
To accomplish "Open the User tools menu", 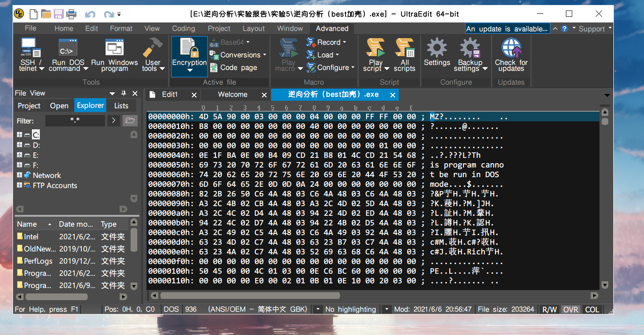I will [x=153, y=55].
